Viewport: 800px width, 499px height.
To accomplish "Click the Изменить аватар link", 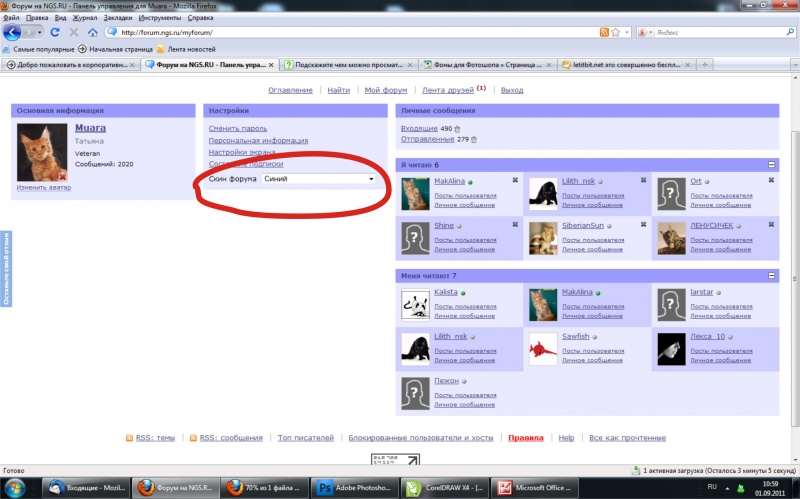I will 43,188.
